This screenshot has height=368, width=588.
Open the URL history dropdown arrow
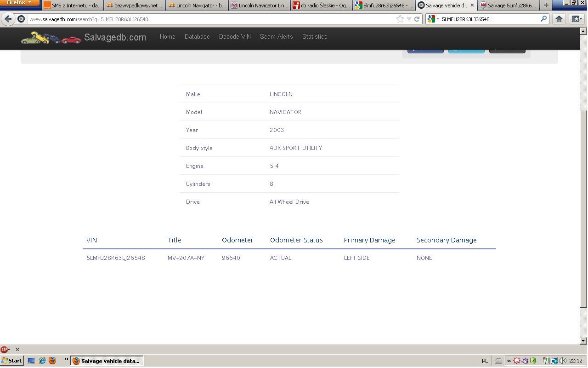(x=409, y=19)
